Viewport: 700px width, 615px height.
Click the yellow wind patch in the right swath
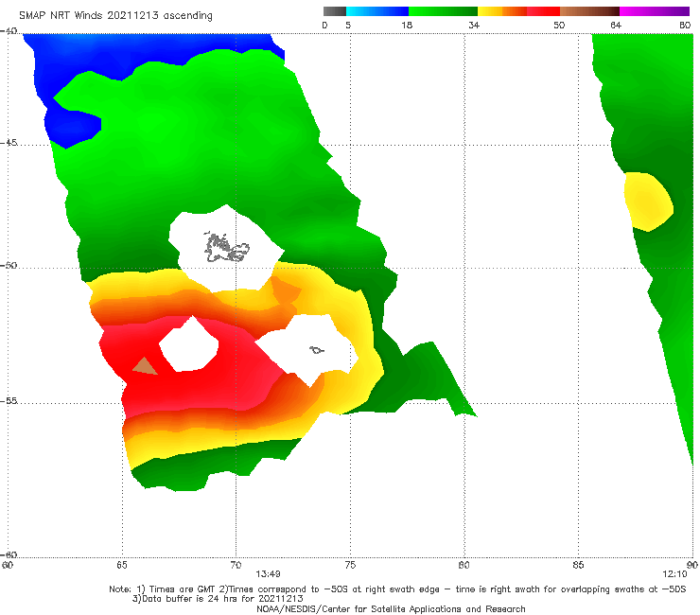pos(648,202)
